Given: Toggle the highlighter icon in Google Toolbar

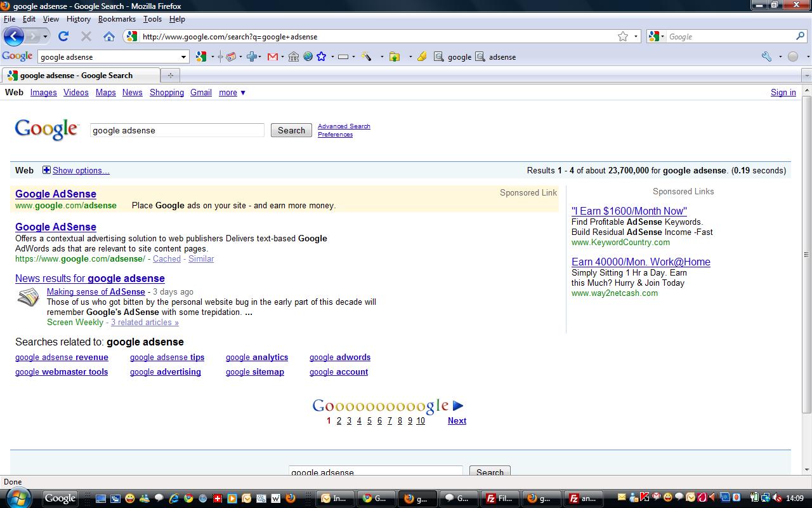Looking at the screenshot, I should (x=422, y=57).
